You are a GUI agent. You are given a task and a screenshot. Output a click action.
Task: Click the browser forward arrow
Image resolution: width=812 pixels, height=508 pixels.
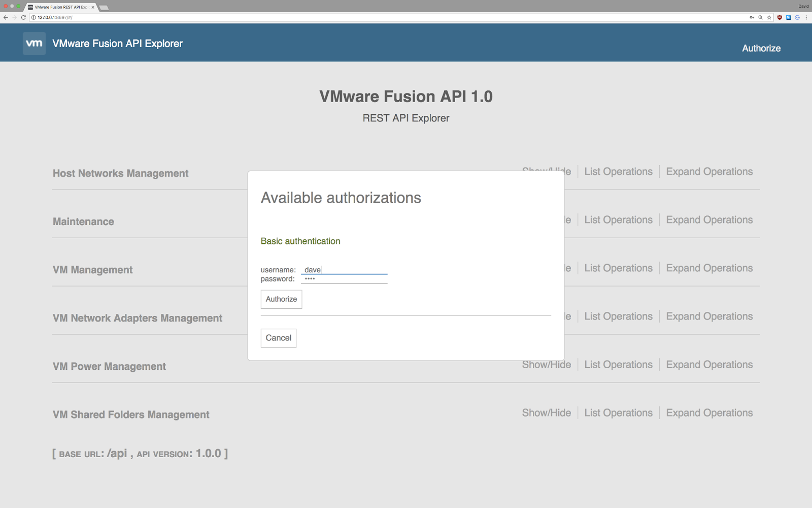click(x=14, y=17)
